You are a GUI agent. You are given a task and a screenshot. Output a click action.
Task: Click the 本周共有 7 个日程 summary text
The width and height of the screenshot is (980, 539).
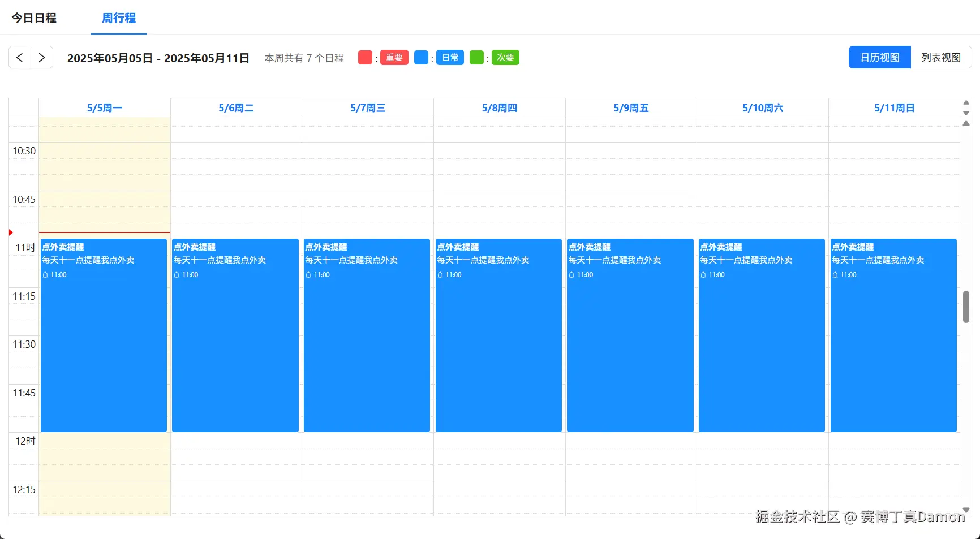click(304, 58)
